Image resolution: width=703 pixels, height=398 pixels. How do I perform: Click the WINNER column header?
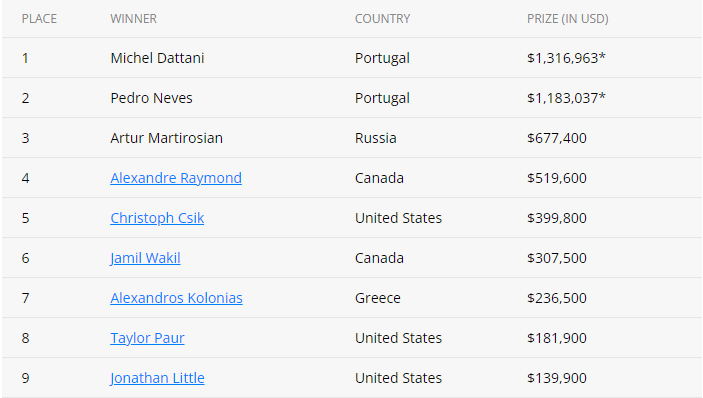coord(134,19)
